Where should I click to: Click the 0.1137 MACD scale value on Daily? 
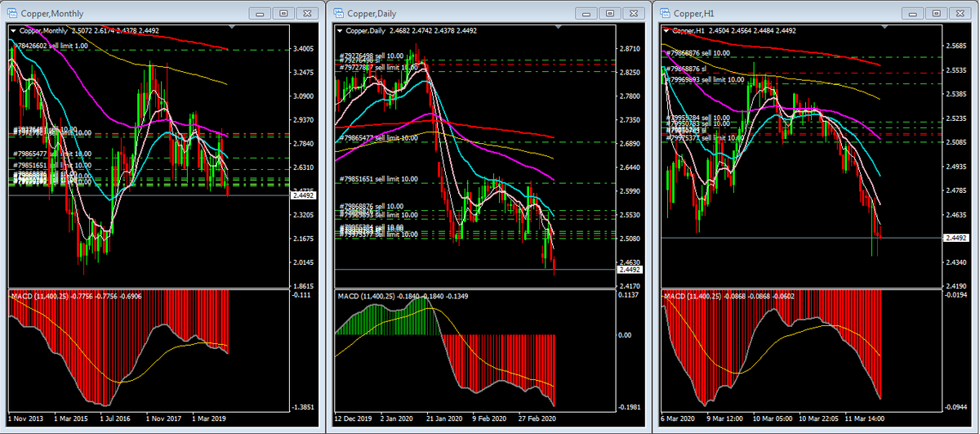click(630, 296)
